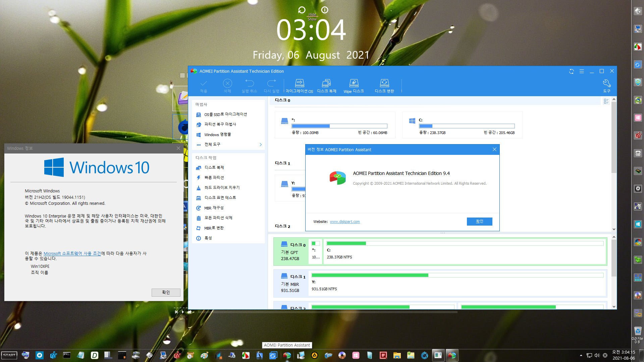Image resolution: width=644 pixels, height=362 pixels.
Task: Click the lower disk map scroll-down arrow
Action: click(x=614, y=306)
